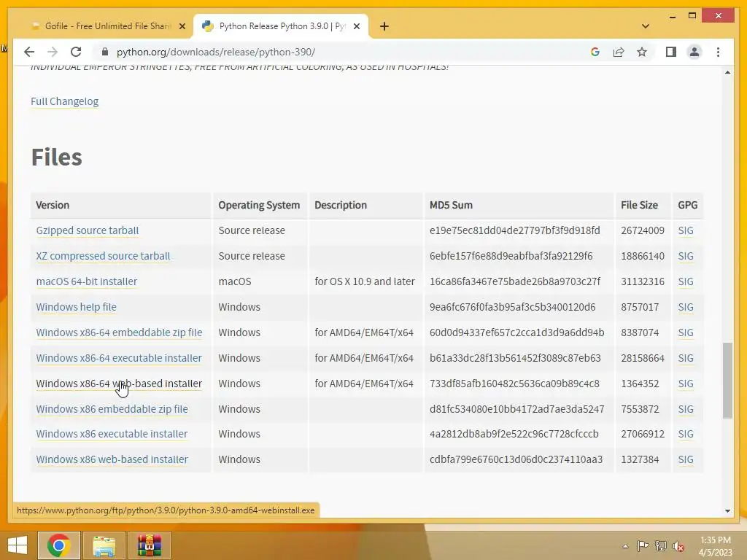Reload the Python release page
Screen dimensions: 747x560
coord(76,52)
